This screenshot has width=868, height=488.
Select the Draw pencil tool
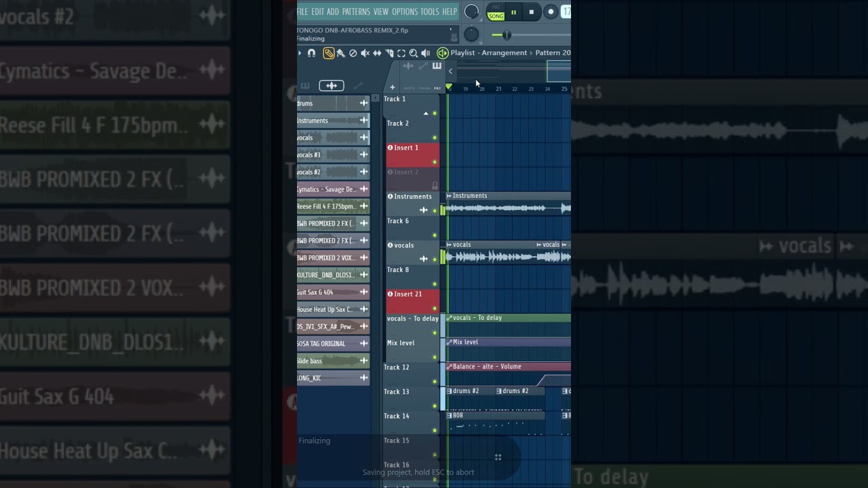tap(328, 53)
